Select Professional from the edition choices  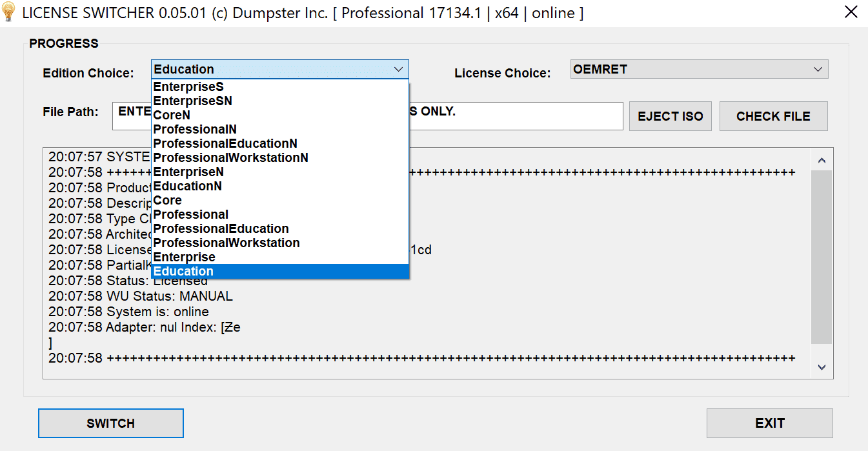point(191,214)
